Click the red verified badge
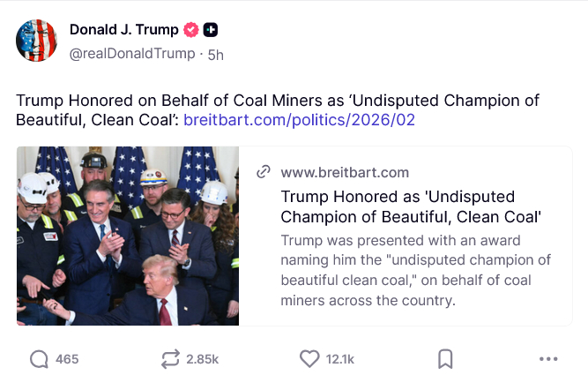 [x=190, y=31]
